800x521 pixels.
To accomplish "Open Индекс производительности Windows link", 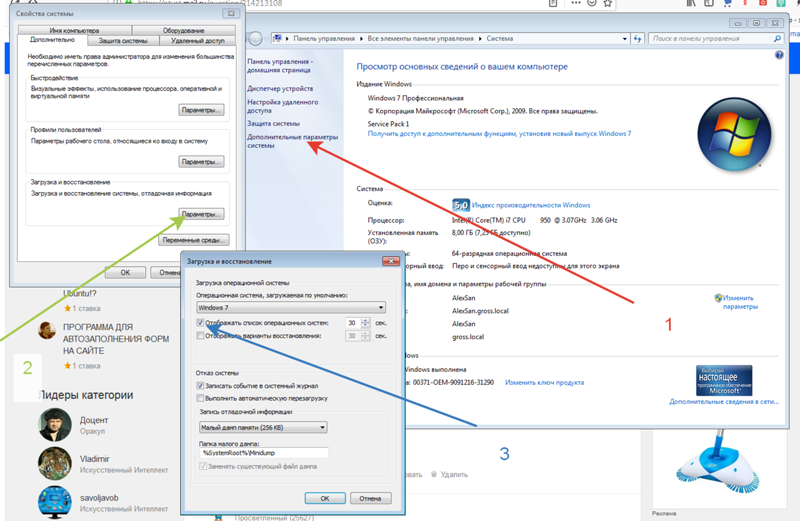I will click(x=531, y=205).
